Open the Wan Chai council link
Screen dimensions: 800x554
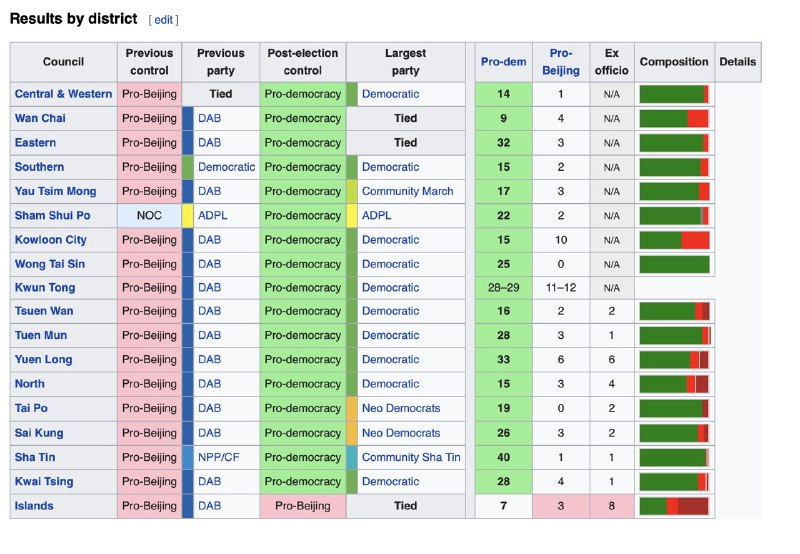tap(41, 118)
